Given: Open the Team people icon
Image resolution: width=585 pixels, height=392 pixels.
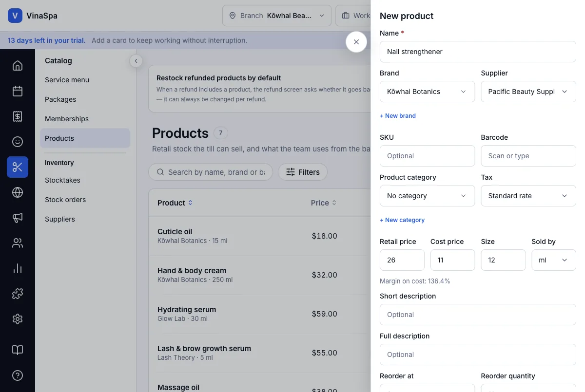Looking at the screenshot, I should pyautogui.click(x=18, y=243).
